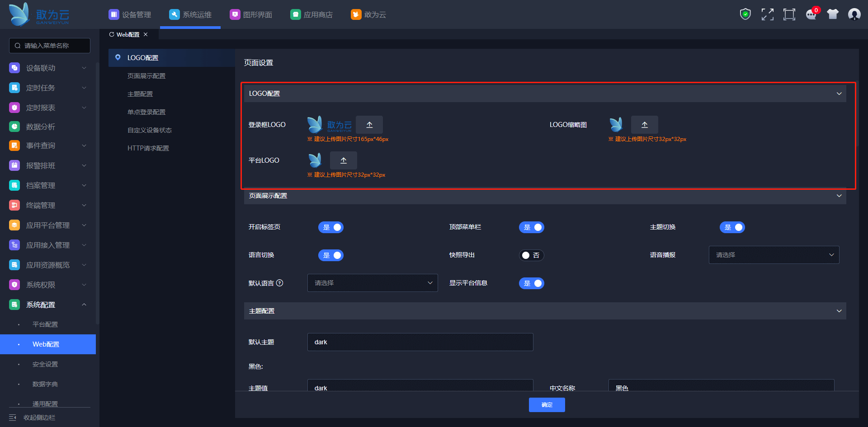
Task: Toggle the 显示平台信息 switch
Action: point(532,283)
